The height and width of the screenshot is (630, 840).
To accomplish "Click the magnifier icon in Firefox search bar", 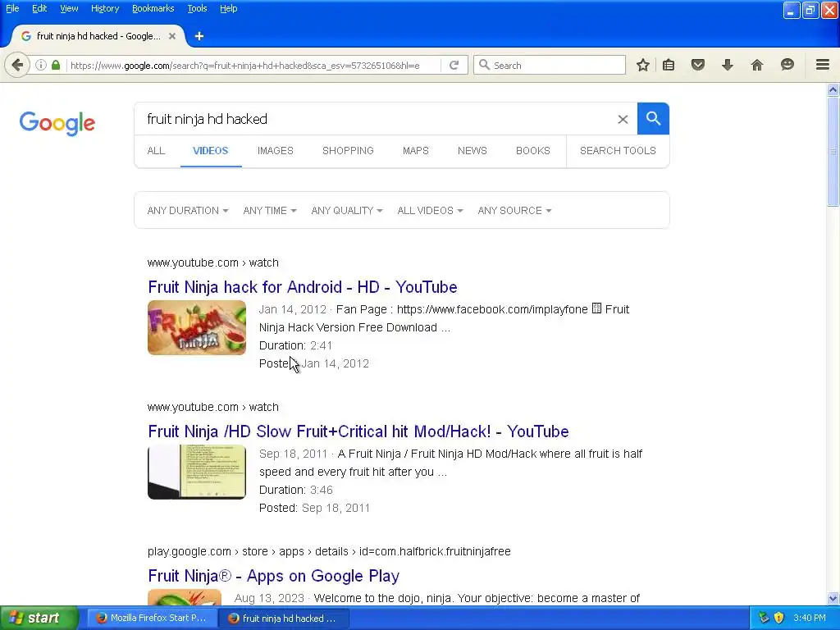I will (x=484, y=65).
